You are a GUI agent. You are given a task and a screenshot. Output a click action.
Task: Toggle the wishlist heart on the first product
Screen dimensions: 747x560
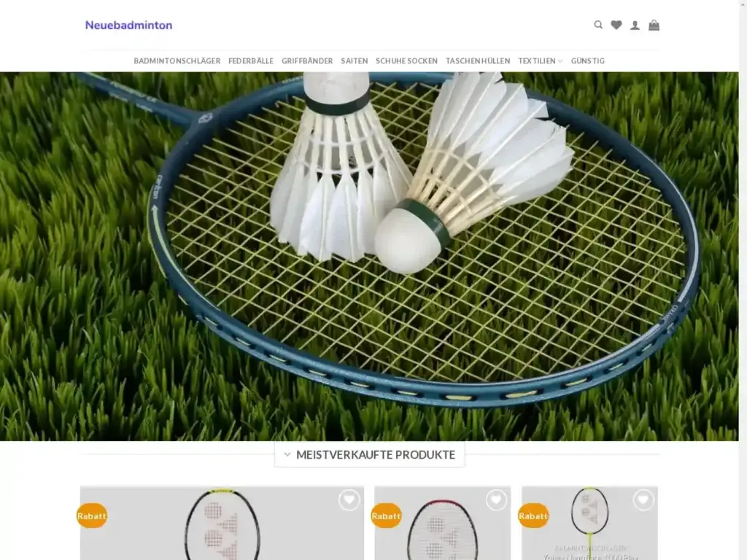coord(349,500)
